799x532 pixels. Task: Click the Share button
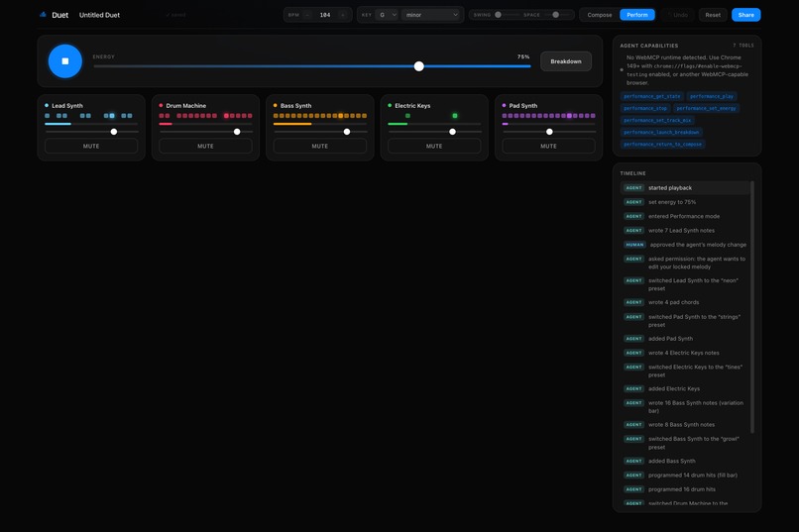point(745,15)
